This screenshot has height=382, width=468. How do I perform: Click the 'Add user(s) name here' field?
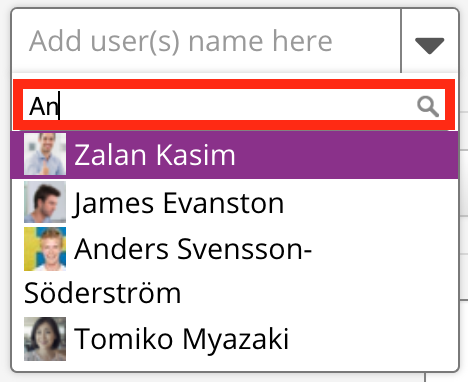(x=206, y=41)
